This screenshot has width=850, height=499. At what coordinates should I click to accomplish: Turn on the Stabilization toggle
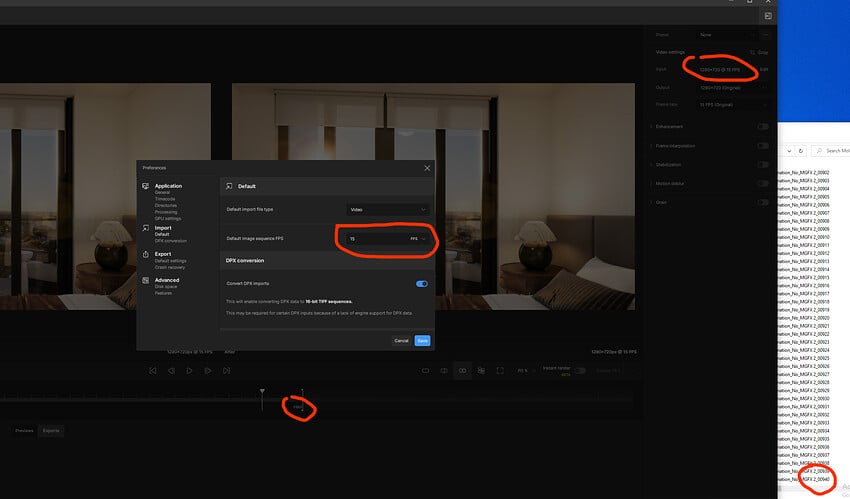[x=763, y=165]
